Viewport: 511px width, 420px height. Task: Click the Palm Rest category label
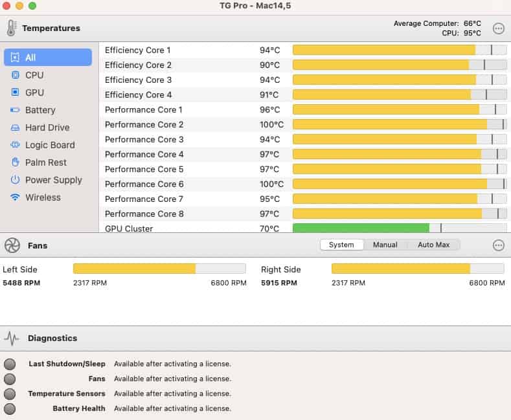[46, 162]
